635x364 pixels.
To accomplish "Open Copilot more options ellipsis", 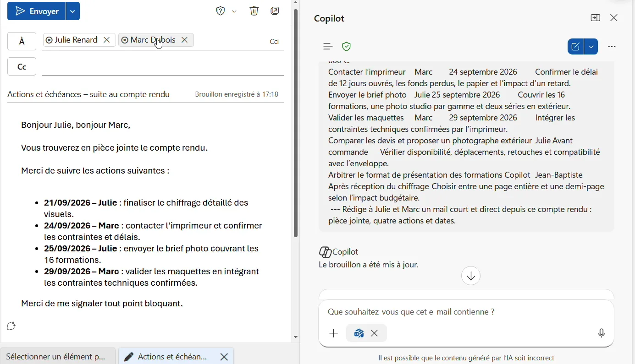I will [612, 47].
